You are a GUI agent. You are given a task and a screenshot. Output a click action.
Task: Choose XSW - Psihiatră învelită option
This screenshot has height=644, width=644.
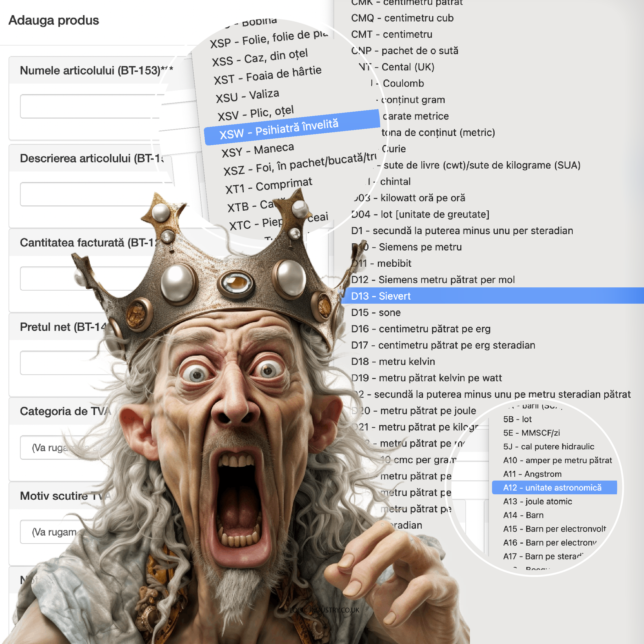pyautogui.click(x=279, y=129)
